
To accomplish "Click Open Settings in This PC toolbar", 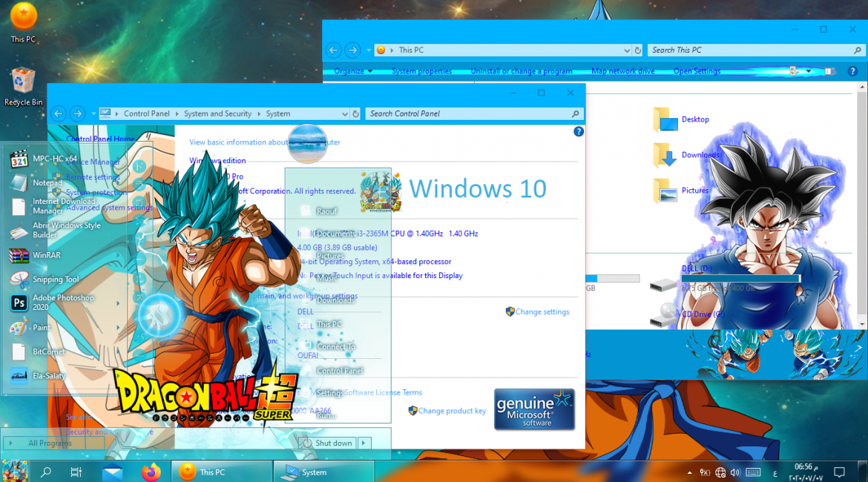I will click(697, 71).
